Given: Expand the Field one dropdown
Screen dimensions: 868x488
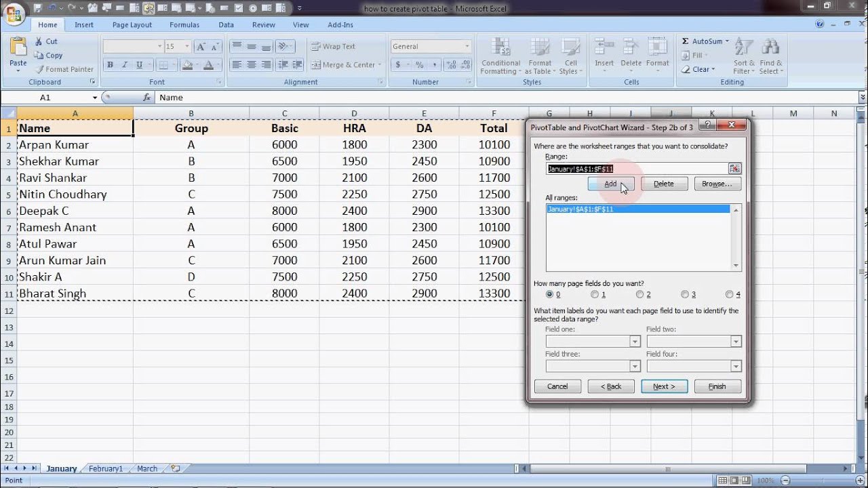Looking at the screenshot, I should [x=635, y=342].
